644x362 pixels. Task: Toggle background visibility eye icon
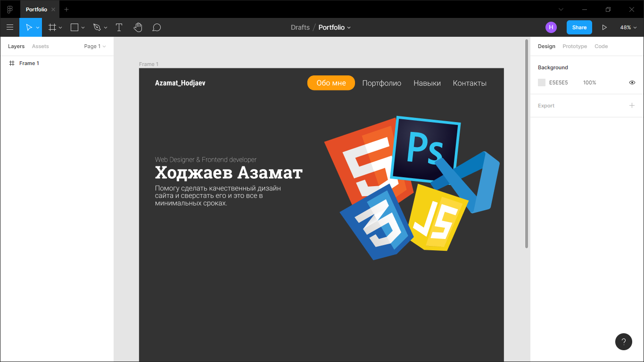[x=632, y=82]
